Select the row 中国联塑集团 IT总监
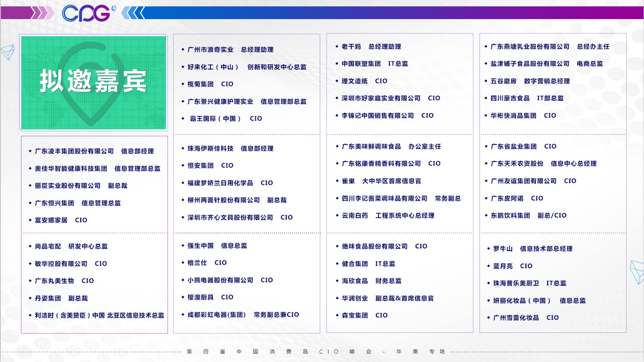 372,64
